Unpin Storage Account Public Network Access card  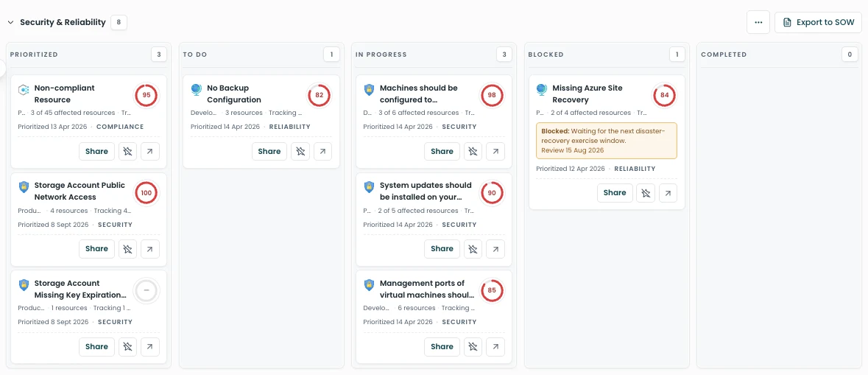coord(128,249)
